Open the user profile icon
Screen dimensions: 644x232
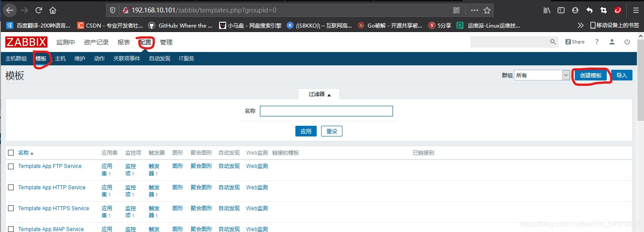[612, 42]
